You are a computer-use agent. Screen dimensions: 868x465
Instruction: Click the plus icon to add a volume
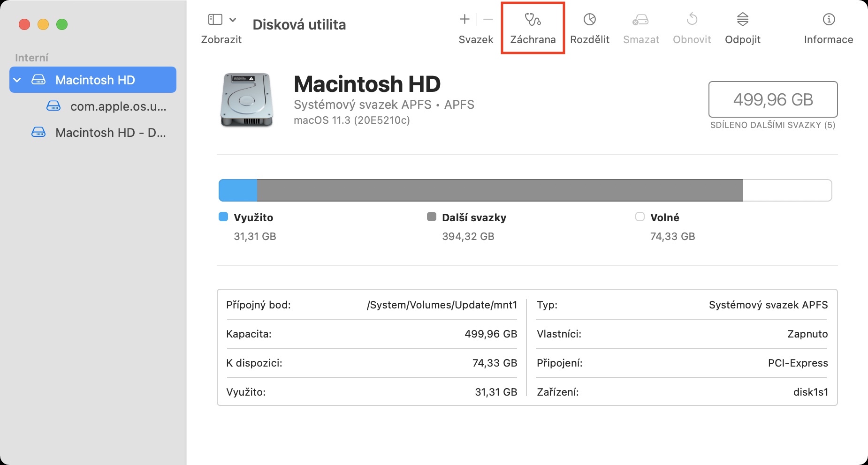click(464, 19)
